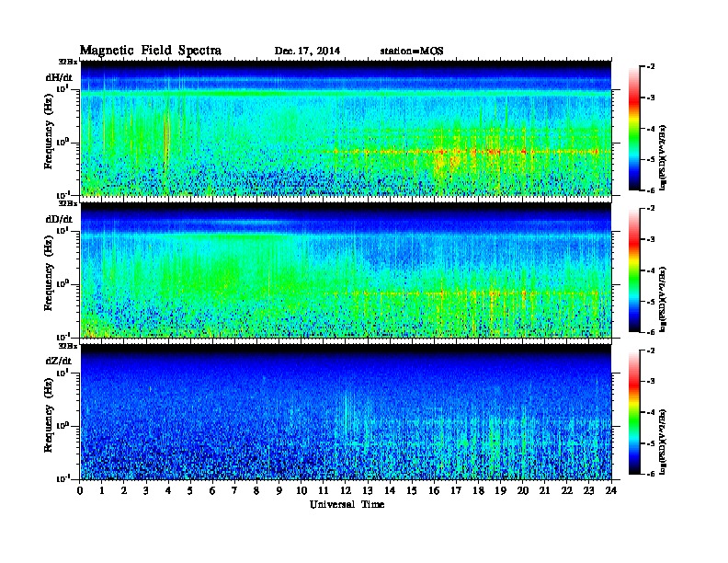The width and height of the screenshot is (728, 563).
Task: Click the color bar beside the dZ/dt panel
Action: click(x=634, y=412)
